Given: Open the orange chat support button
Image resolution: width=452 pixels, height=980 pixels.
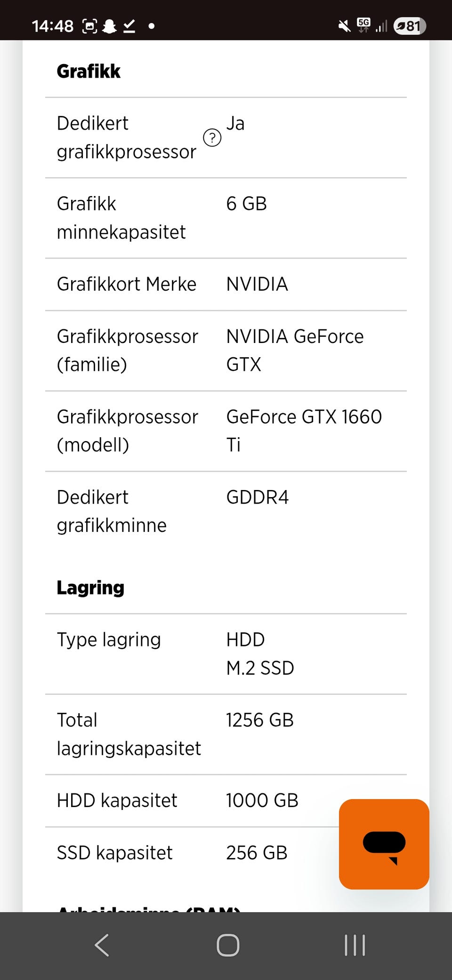Looking at the screenshot, I should pos(384,844).
